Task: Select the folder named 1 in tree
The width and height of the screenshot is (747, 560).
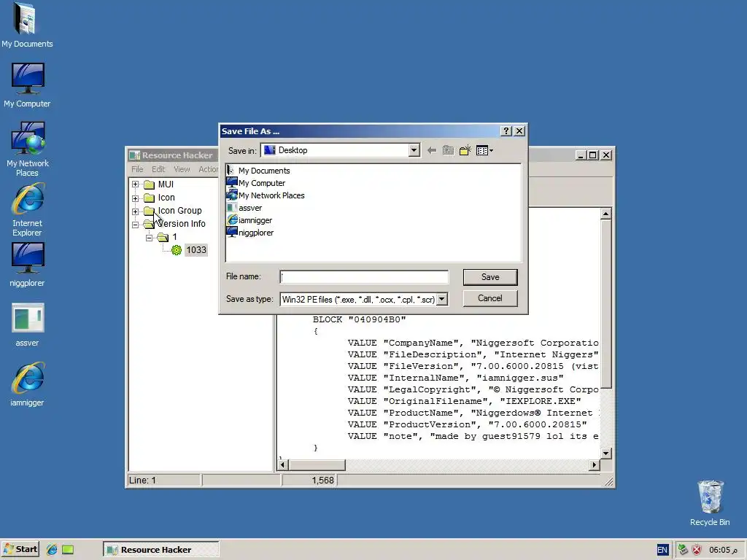Action: click(167, 237)
